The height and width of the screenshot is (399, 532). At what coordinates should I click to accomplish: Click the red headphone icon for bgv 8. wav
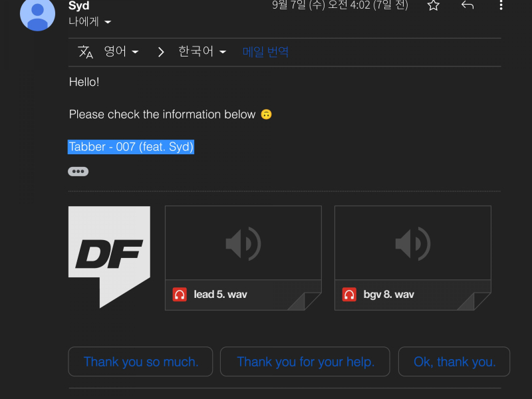349,295
